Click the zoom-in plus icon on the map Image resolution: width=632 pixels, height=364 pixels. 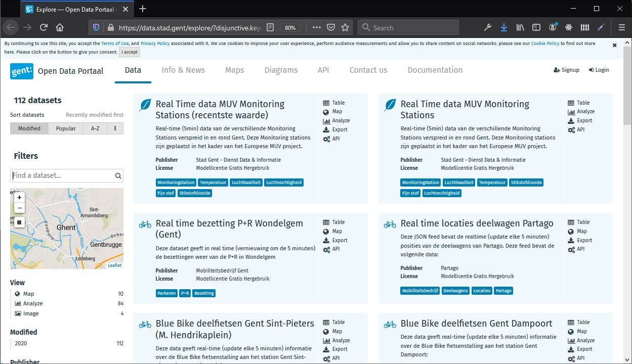point(19,197)
